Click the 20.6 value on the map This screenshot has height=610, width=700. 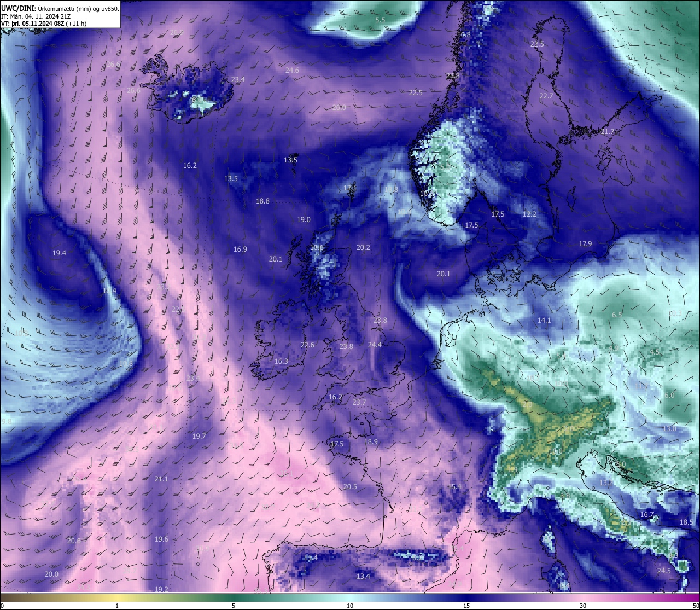point(74,541)
